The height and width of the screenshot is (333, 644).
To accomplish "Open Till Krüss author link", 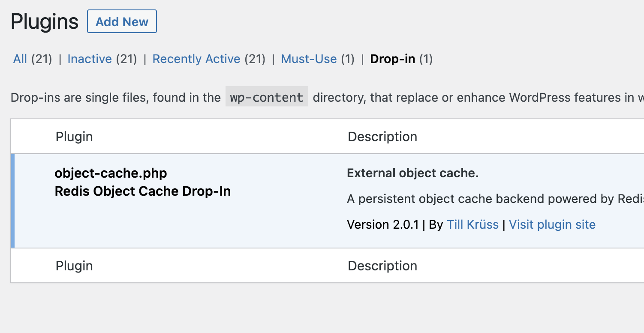I will point(472,224).
